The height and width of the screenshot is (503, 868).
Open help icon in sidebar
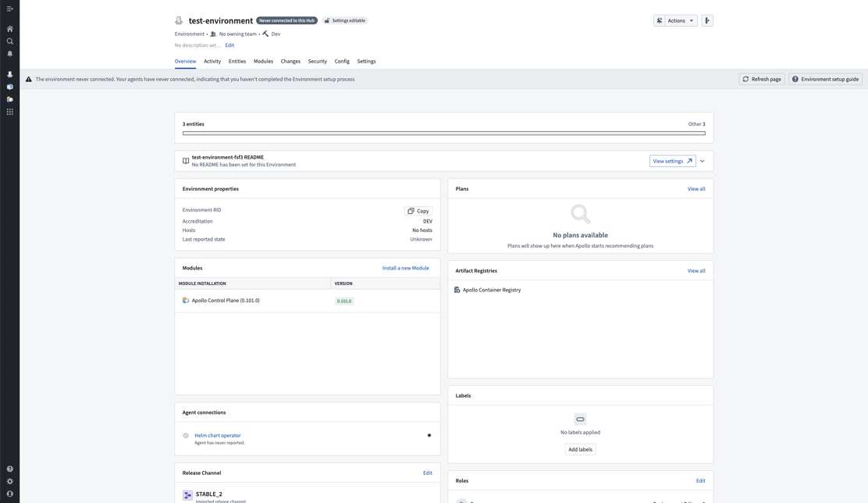9,469
